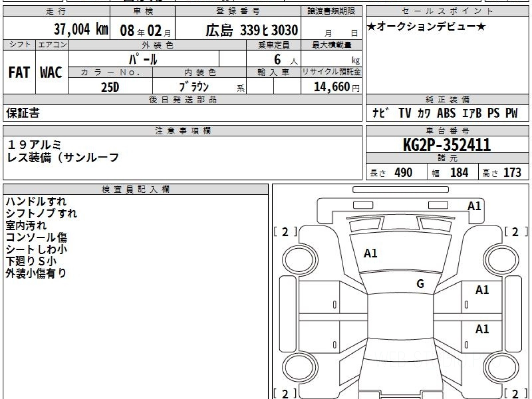Viewport: 532px width, 399px height.
Task: Click the 諸元 header
Action: click(x=448, y=158)
